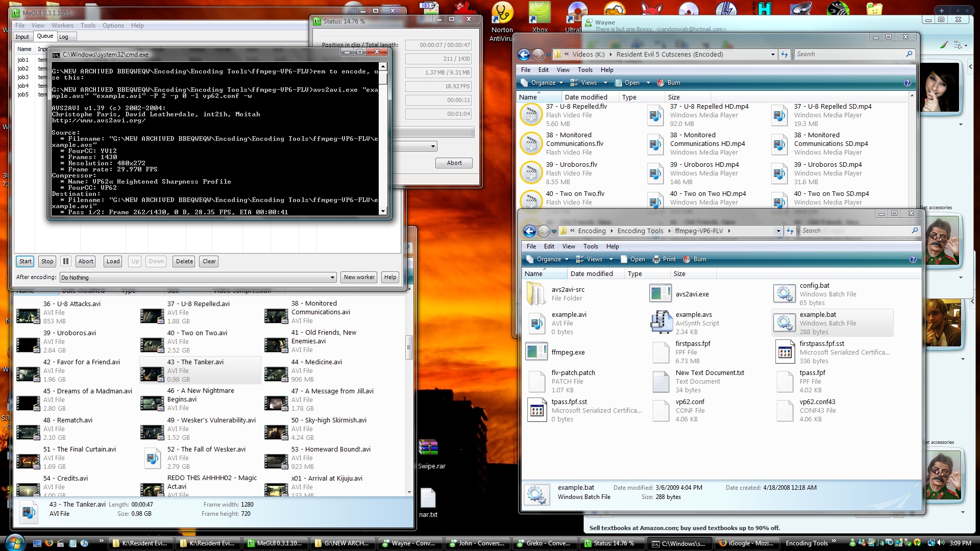The height and width of the screenshot is (551, 980).
Task: Open config.bat batch file
Action: point(785,294)
